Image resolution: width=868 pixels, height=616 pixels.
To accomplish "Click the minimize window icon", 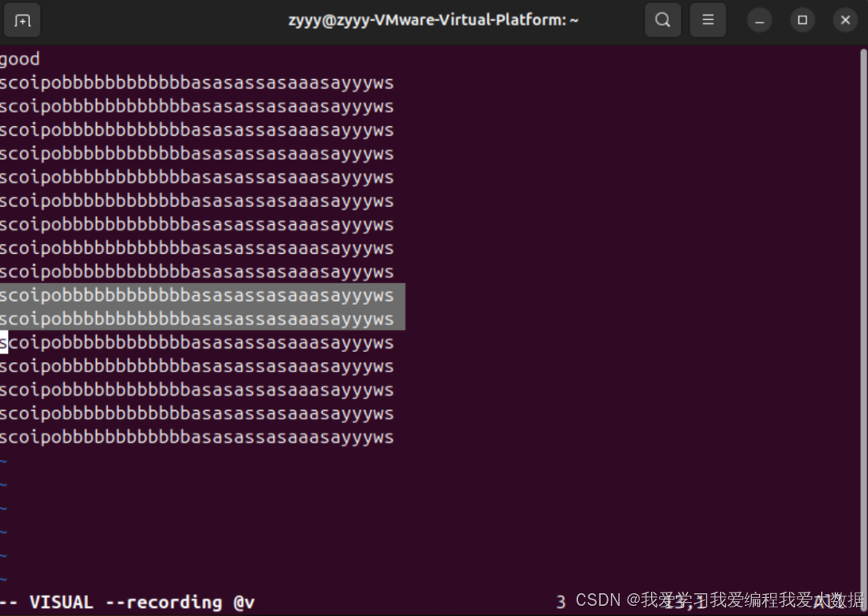I will click(759, 20).
